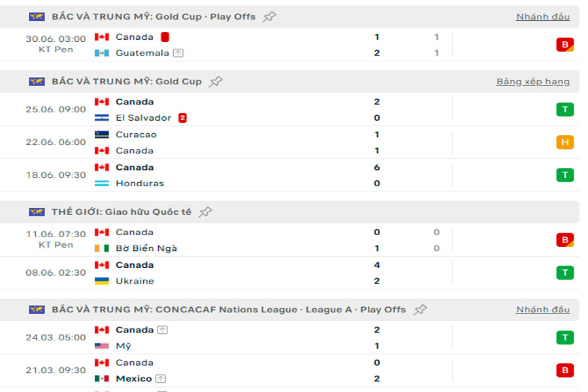Pin the CONCACAF Nations League Play Offs section

(420, 310)
